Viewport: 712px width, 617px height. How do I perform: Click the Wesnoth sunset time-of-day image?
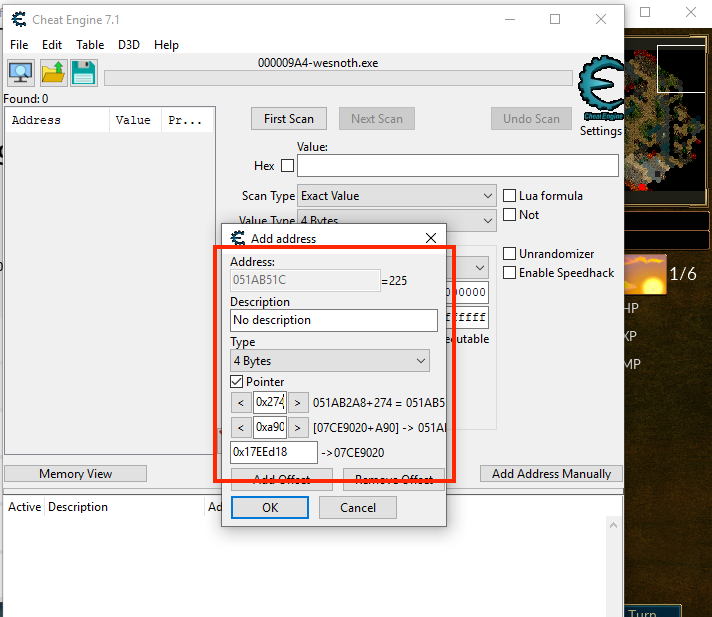pyautogui.click(x=645, y=275)
